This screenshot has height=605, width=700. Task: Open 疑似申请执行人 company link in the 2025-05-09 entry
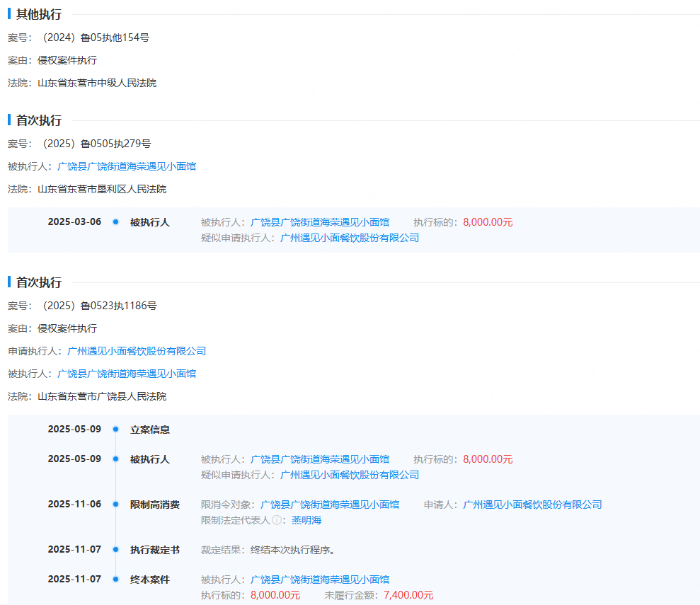[x=350, y=475]
